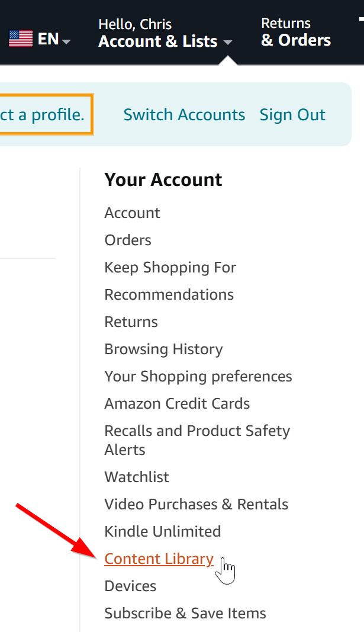
Task: Click the Switch Accounts link
Action: [x=184, y=114]
